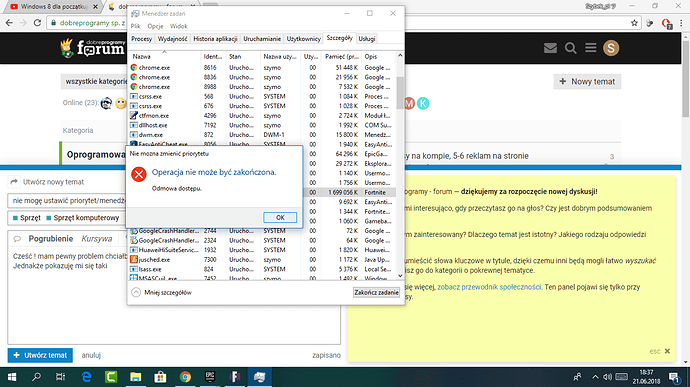This screenshot has height=387, width=690.
Task: Open the Użytkownicy tab
Action: 304,39
